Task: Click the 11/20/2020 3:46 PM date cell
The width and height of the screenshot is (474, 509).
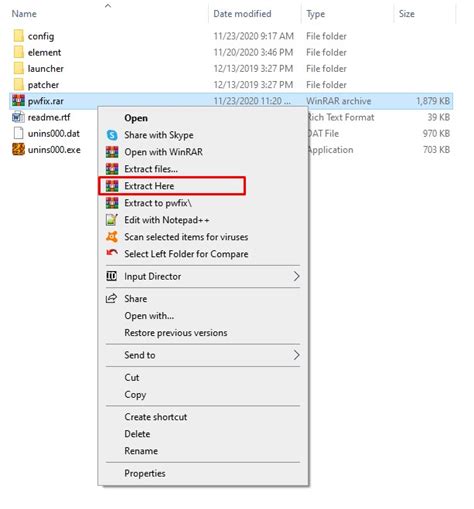Action: [x=253, y=52]
